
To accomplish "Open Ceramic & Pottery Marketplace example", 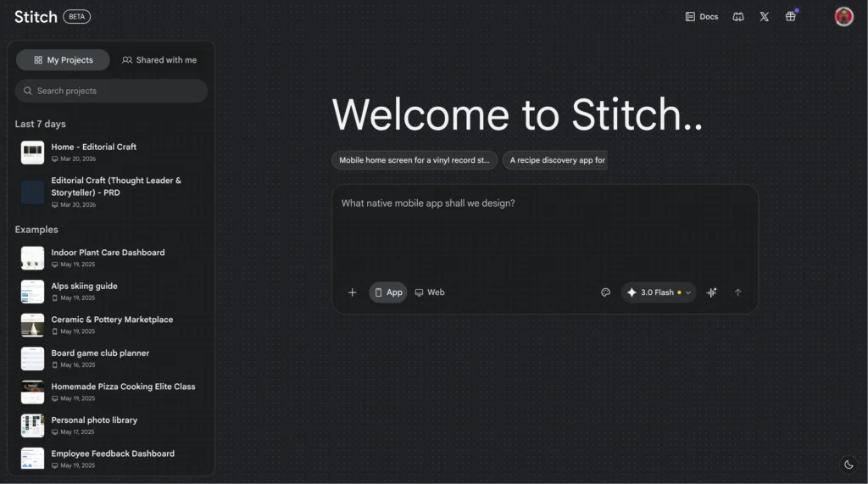I will 111,325.
